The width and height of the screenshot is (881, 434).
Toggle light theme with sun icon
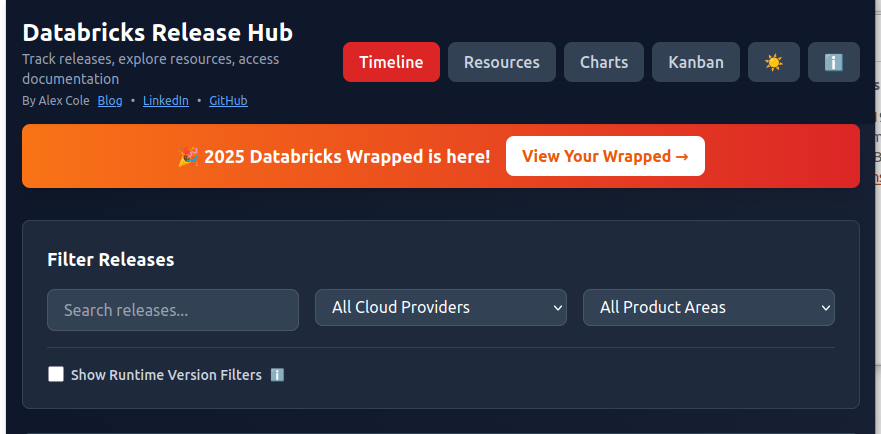point(774,62)
